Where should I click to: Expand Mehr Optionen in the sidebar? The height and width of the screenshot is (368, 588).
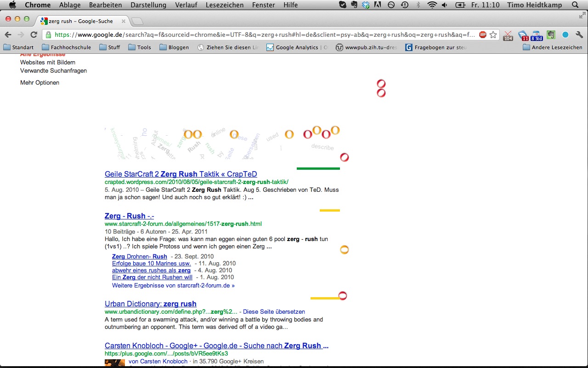(40, 83)
